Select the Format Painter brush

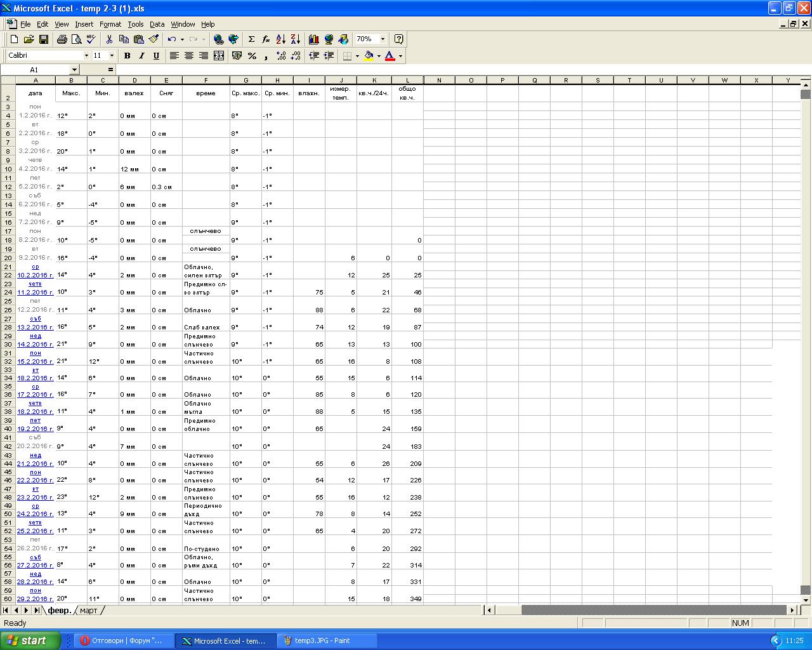154,39
